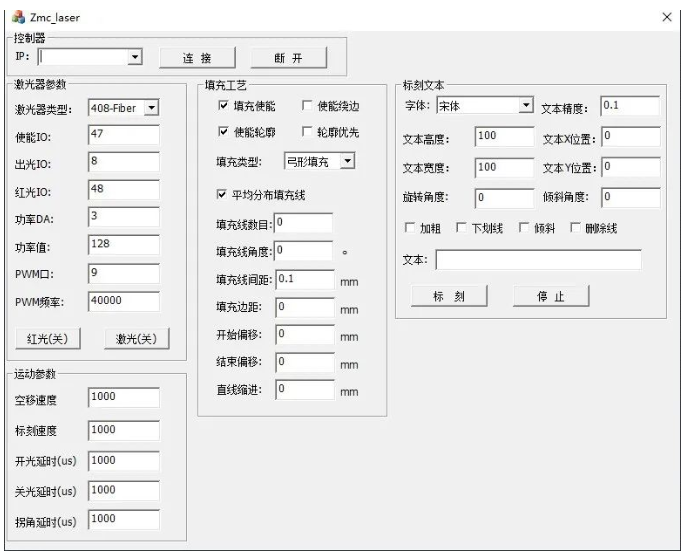The width and height of the screenshot is (688, 559).
Task: Click the 旋转角度 input field
Action: coord(505,198)
